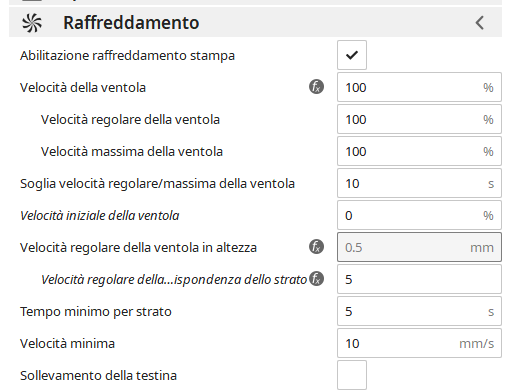Viewport: 512px width, 390px height.
Task: Click fx icon for Velocità regolare in altezza
Action: (x=316, y=247)
